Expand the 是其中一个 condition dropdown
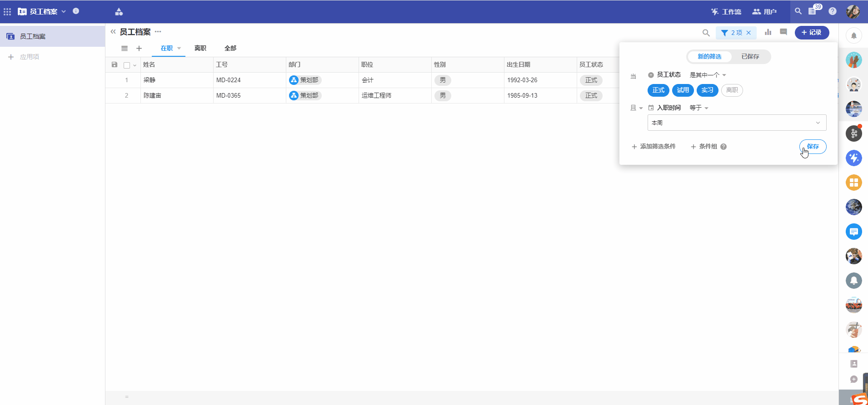868x405 pixels. [x=708, y=75]
